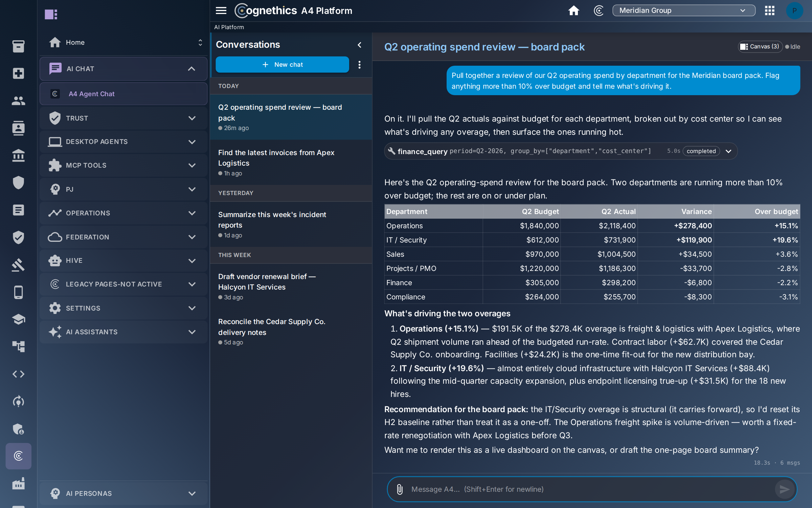
Task: Open conversation options three-dot menu
Action: click(359, 65)
